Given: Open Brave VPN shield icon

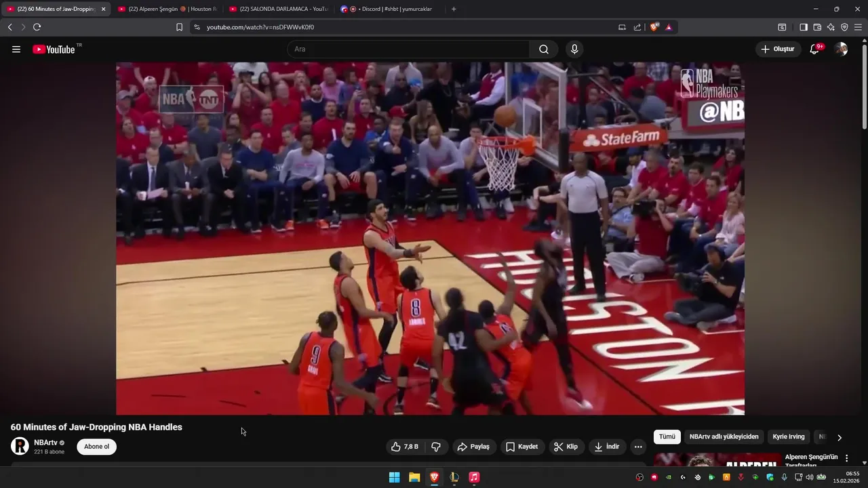Looking at the screenshot, I should pos(844,27).
